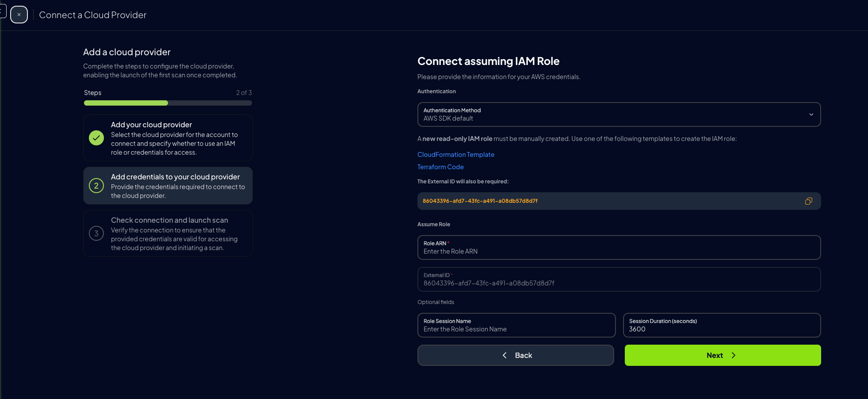
Task: Focus the Role ARN input field
Action: point(619,247)
